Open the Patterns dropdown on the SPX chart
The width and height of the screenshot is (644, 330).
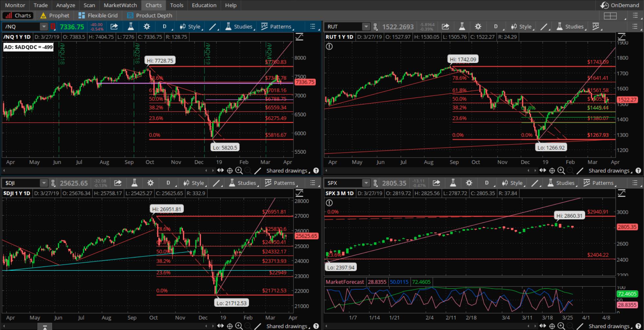(599, 183)
